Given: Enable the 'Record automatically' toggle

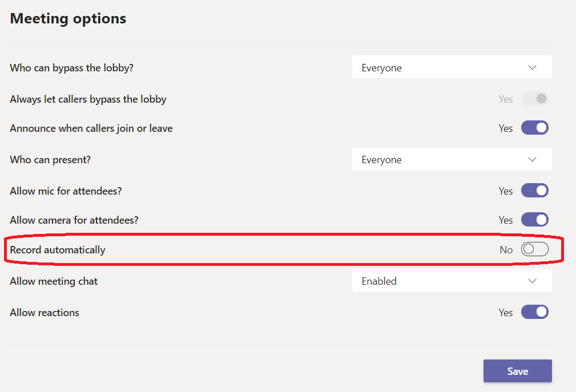Looking at the screenshot, I should pyautogui.click(x=535, y=249).
